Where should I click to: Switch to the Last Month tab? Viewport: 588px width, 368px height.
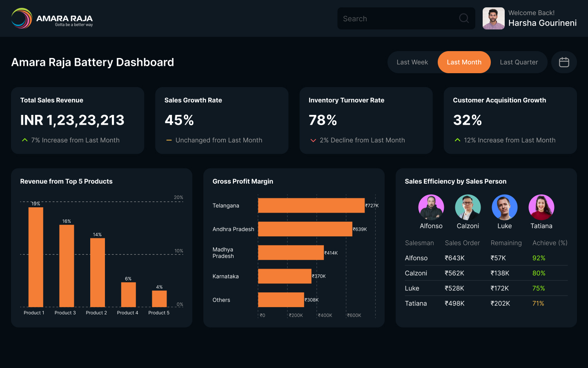click(464, 62)
